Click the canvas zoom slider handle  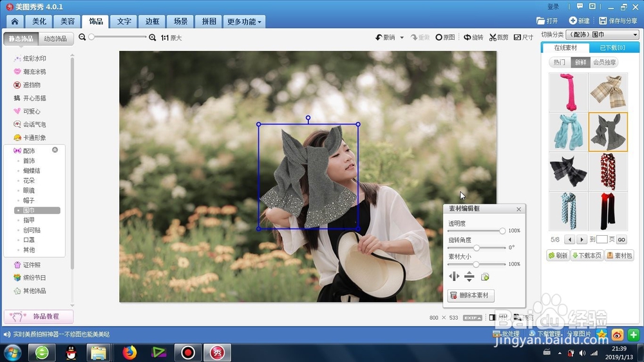click(91, 37)
